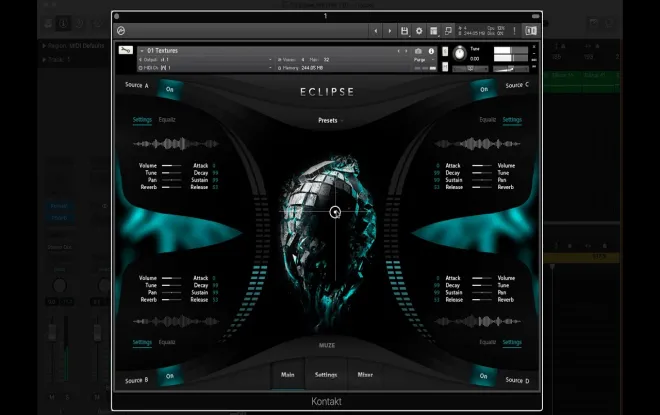The image size is (660, 415).
Task: Hit the panic exclamation mark button
Action: [x=514, y=31]
